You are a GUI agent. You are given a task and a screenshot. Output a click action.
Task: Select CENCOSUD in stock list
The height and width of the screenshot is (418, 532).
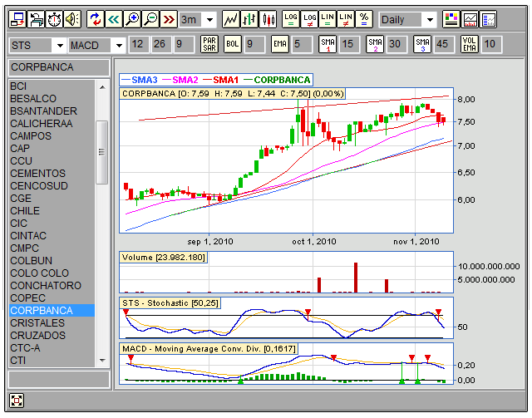click(x=52, y=186)
